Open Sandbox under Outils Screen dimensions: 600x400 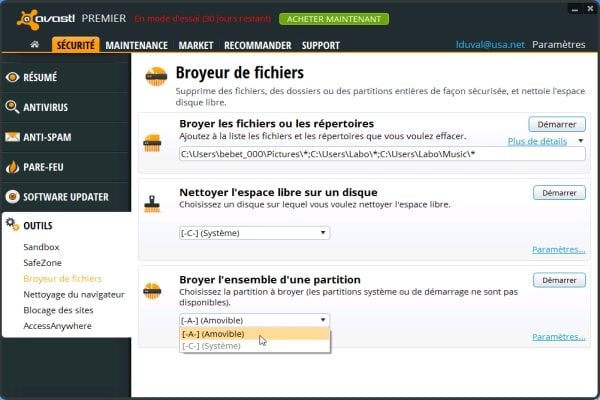[41, 247]
